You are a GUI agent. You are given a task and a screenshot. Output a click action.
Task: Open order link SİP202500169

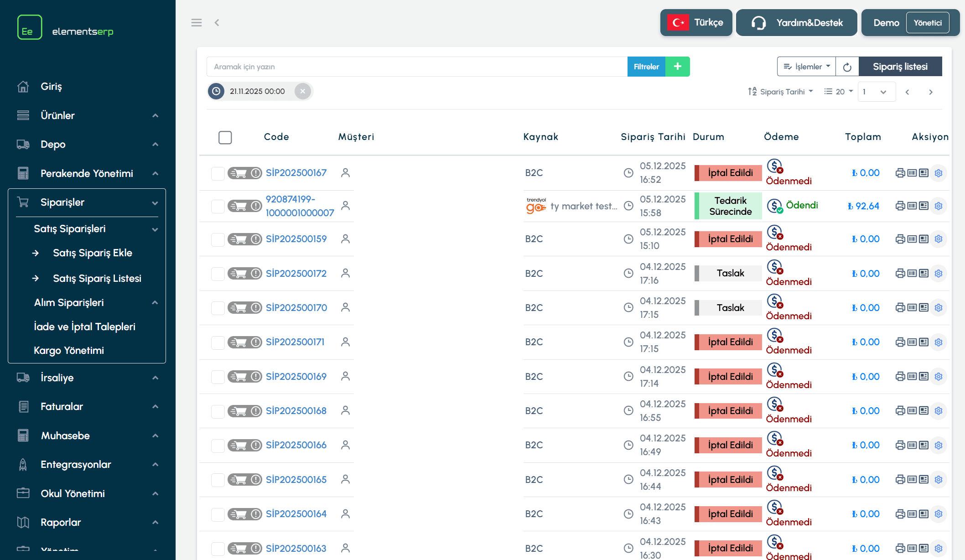click(x=296, y=377)
